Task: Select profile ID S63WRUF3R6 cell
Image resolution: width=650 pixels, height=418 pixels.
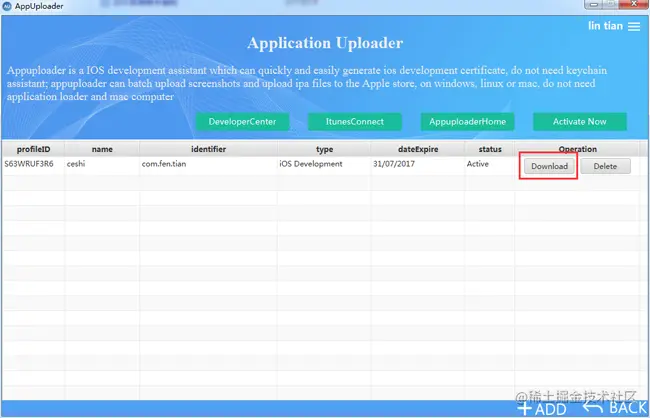Action: click(x=33, y=164)
